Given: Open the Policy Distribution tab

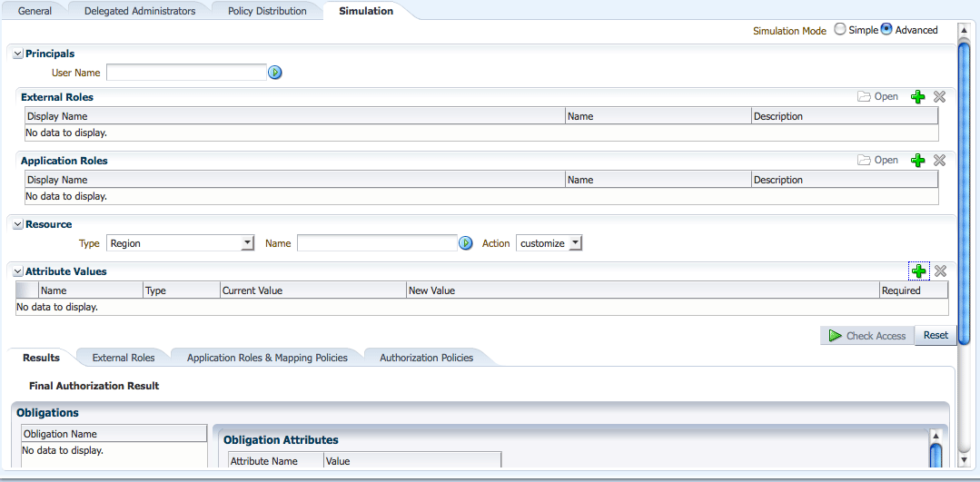Looking at the screenshot, I should 268,11.
